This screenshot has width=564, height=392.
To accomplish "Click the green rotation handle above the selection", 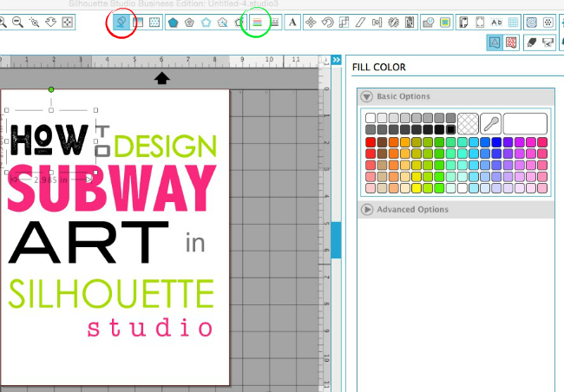I will coord(51,89).
